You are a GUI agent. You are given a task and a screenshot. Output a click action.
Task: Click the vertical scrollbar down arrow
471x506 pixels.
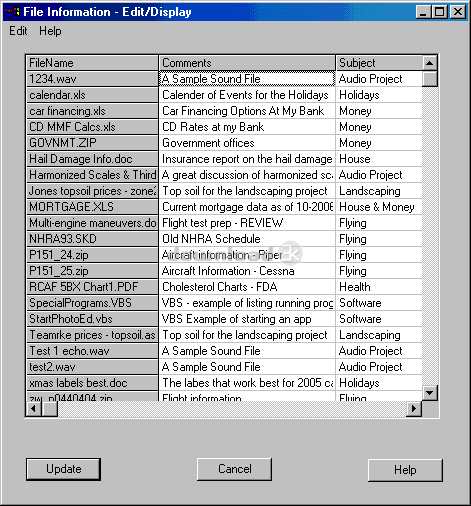coord(429,393)
